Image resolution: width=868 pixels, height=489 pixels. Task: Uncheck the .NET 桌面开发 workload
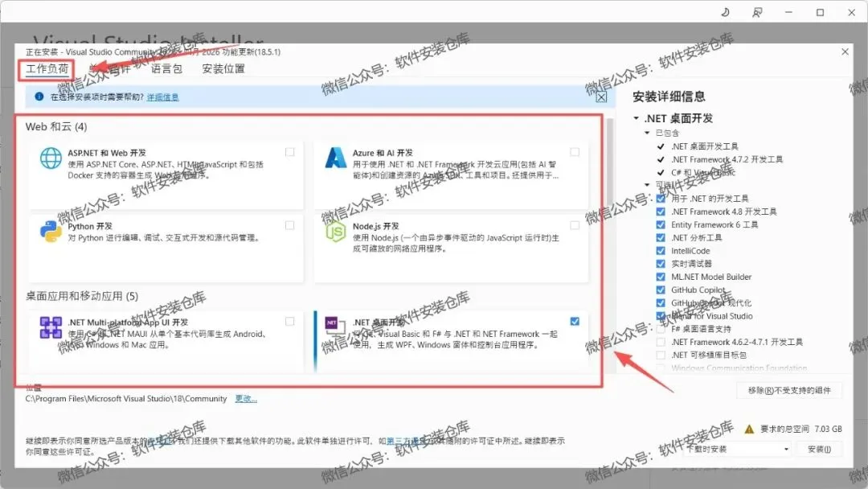pos(575,321)
